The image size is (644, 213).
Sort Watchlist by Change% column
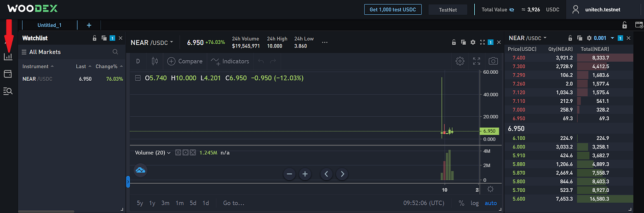pyautogui.click(x=109, y=66)
